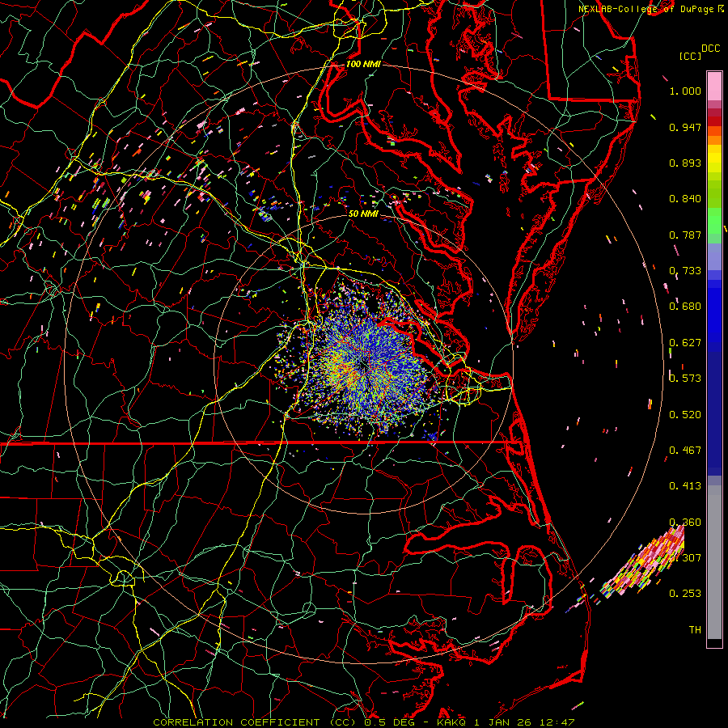Click the 0.413 scale value
Viewport: 728px width, 728px height.
(x=685, y=486)
